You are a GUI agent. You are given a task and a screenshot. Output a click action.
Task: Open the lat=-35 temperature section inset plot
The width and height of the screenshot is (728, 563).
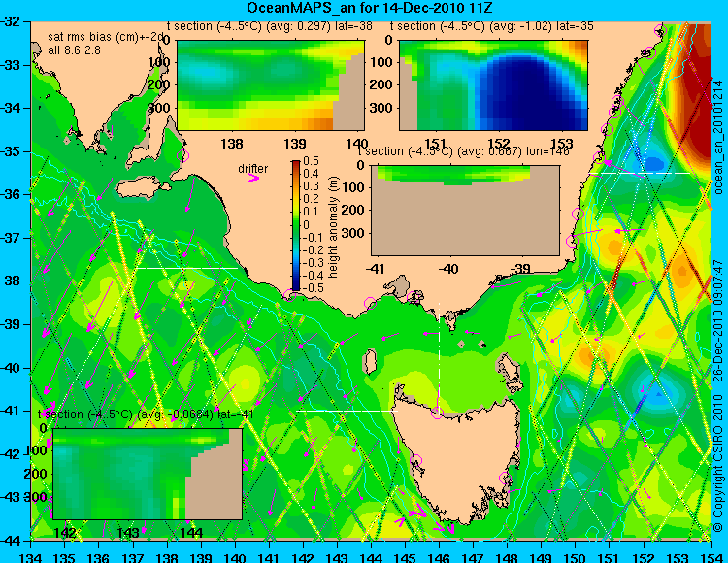pos(493,85)
